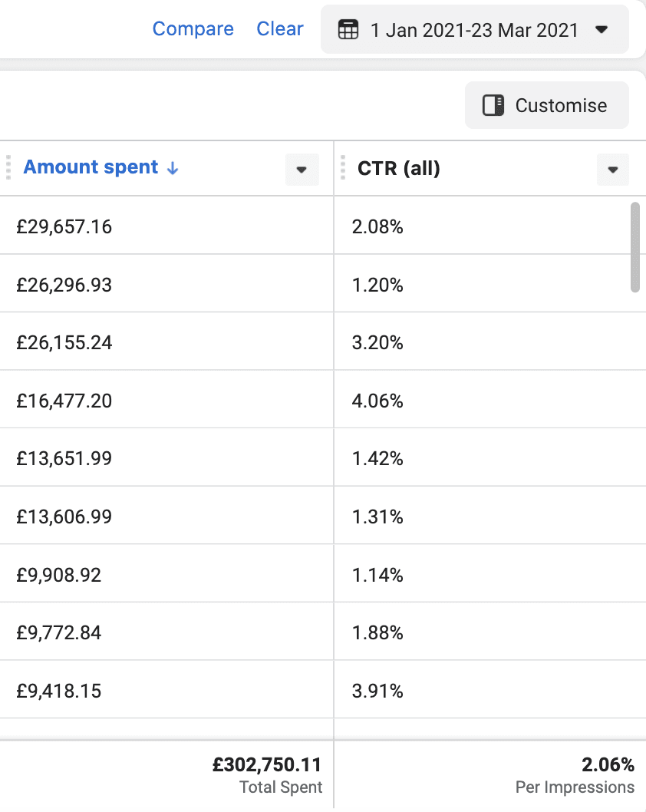Click the calendar icon in date selector

pyautogui.click(x=348, y=30)
